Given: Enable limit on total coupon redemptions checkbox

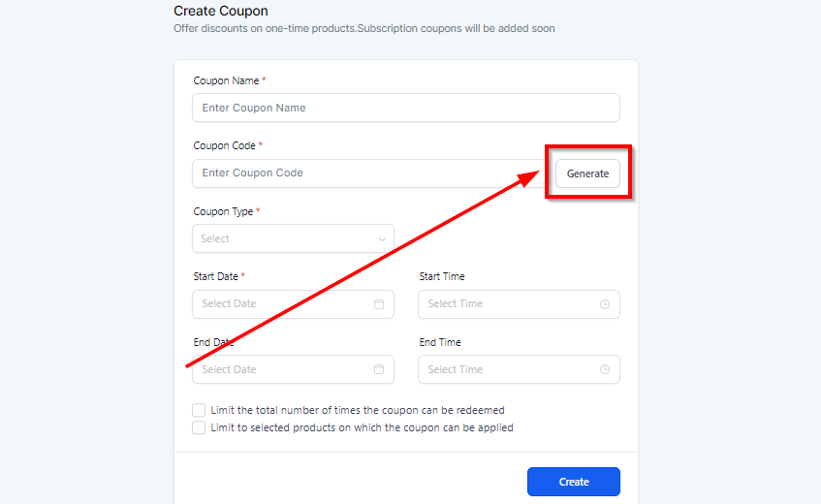Looking at the screenshot, I should coord(199,410).
